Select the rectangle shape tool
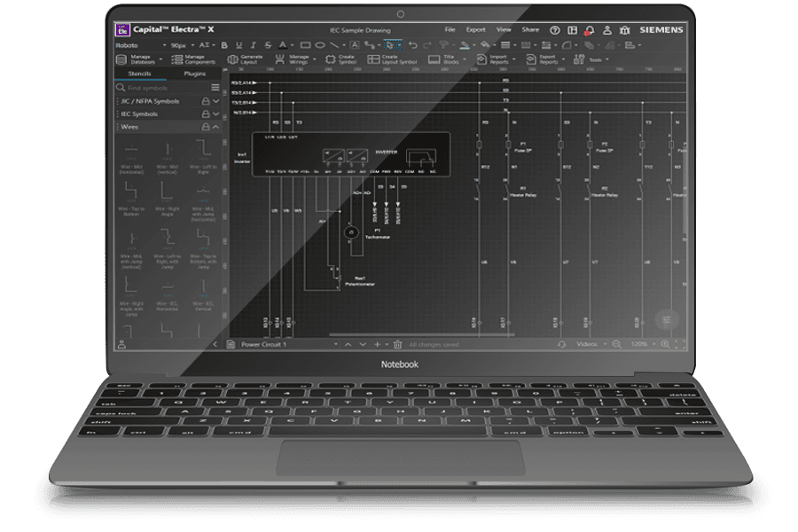This screenshot has width=798, height=532. (305, 45)
